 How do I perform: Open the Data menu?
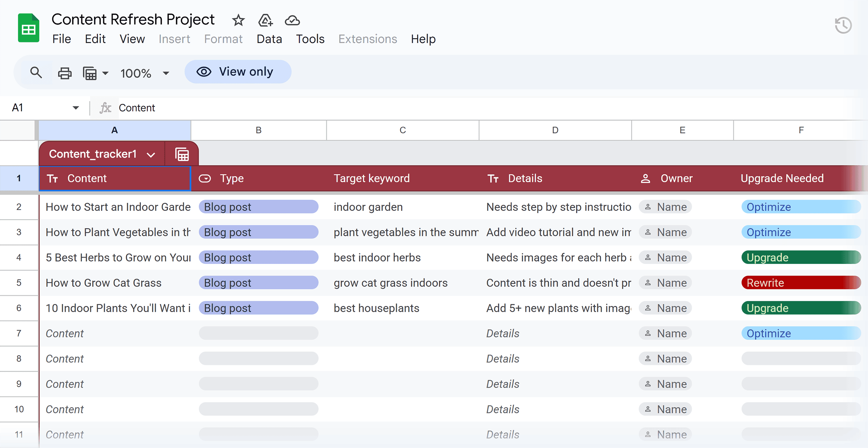(x=269, y=39)
